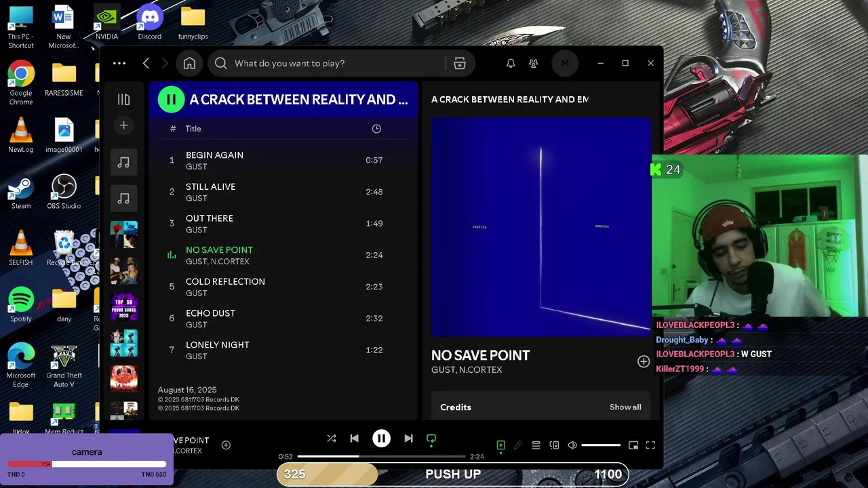Go to Spotify Home
Screen dimensions: 868x488
tap(189, 63)
